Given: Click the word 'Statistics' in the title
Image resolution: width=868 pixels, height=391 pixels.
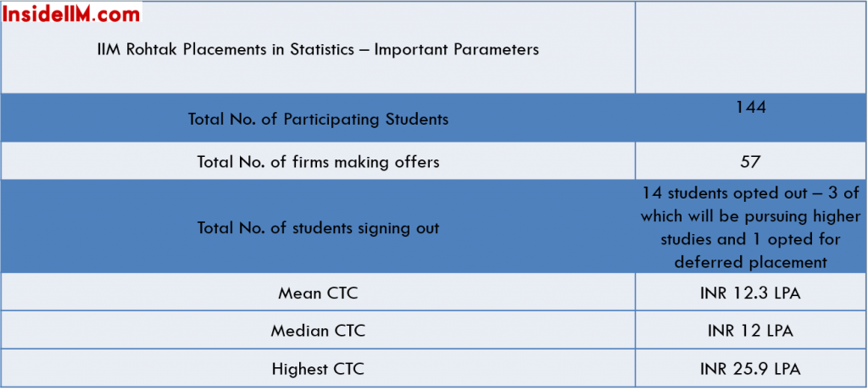Looking at the screenshot, I should click(321, 49).
